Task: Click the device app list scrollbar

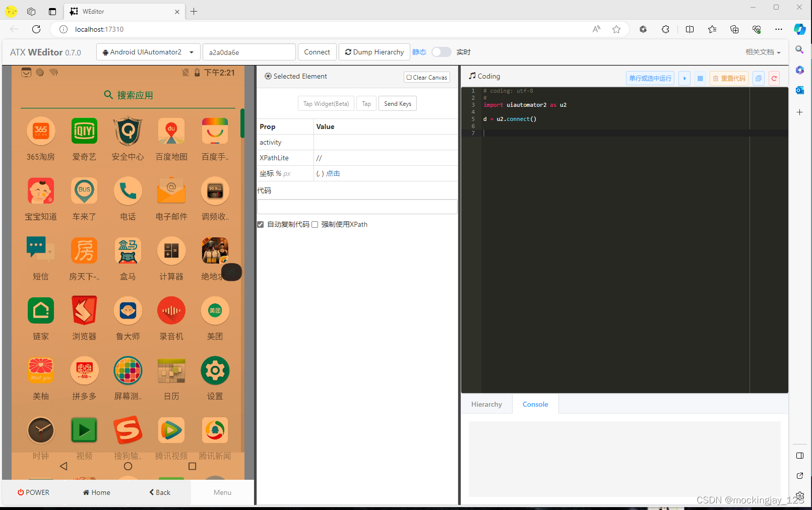Action: 242,123
